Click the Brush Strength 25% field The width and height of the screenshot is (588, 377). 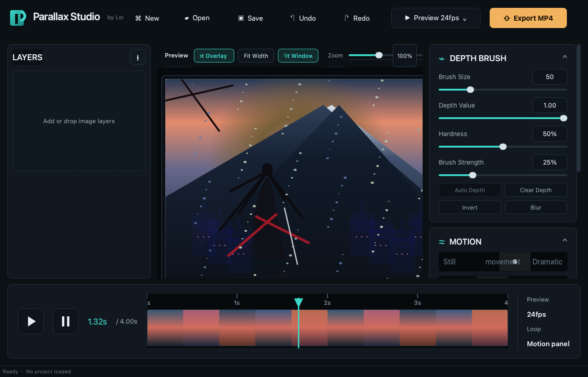click(550, 162)
